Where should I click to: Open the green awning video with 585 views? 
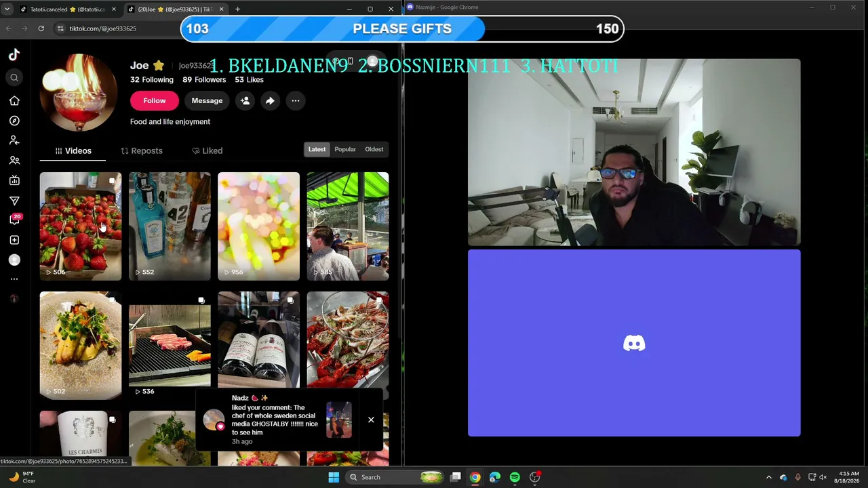(x=348, y=226)
